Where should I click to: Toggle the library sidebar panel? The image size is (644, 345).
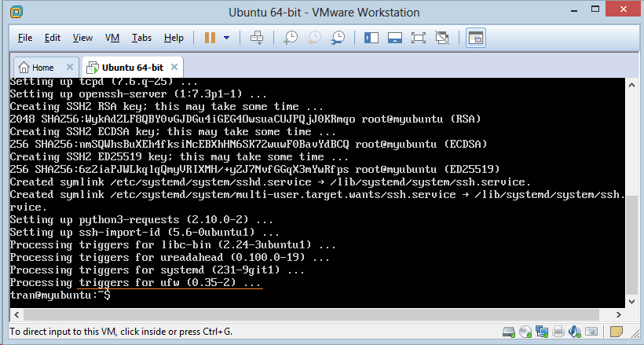point(371,38)
